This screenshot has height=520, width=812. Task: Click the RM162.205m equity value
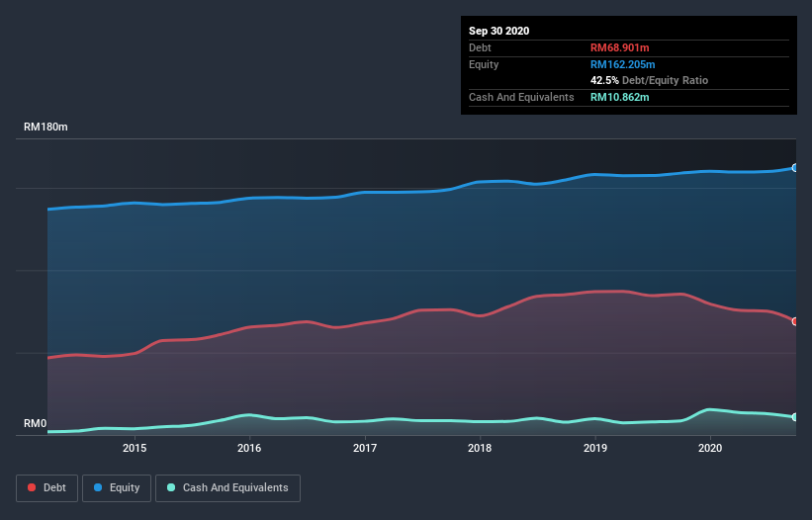(x=622, y=64)
